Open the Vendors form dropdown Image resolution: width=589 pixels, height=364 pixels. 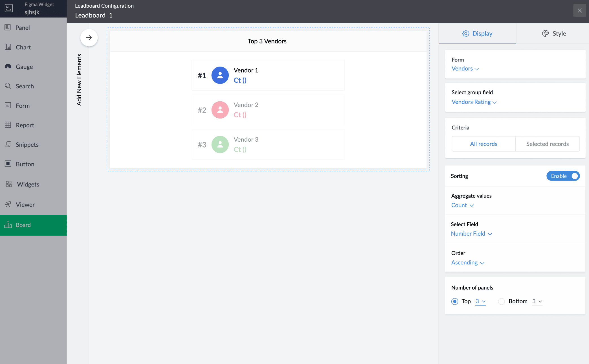coord(465,69)
